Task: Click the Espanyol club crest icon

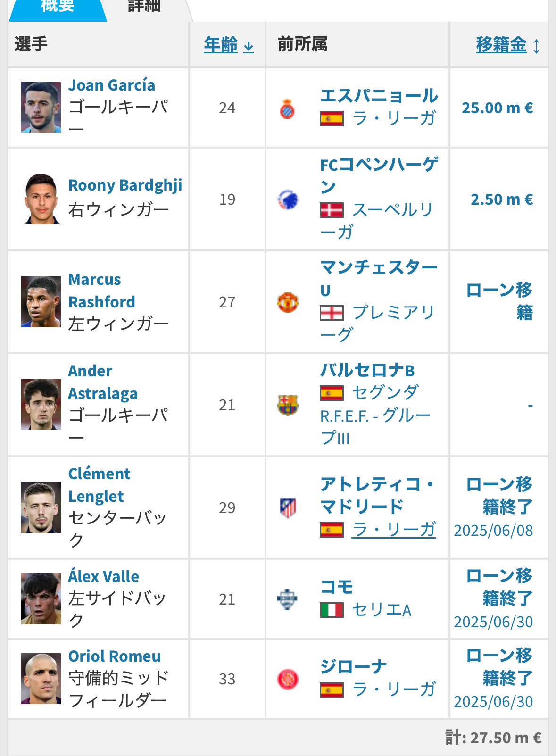Action: tap(287, 108)
